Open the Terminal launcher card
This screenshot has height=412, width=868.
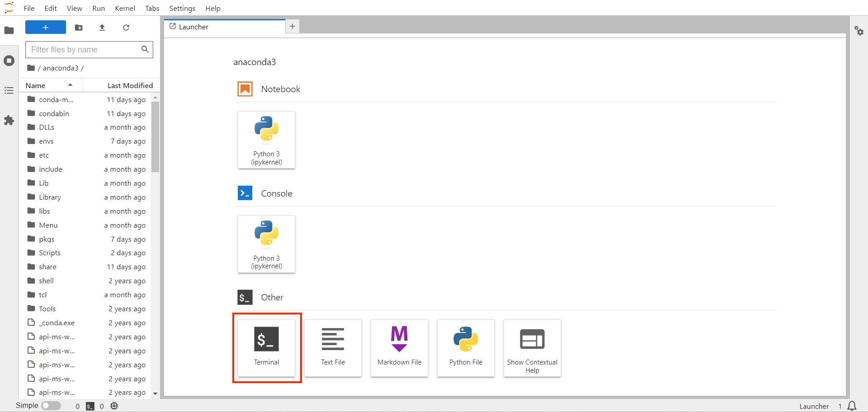[266, 348]
